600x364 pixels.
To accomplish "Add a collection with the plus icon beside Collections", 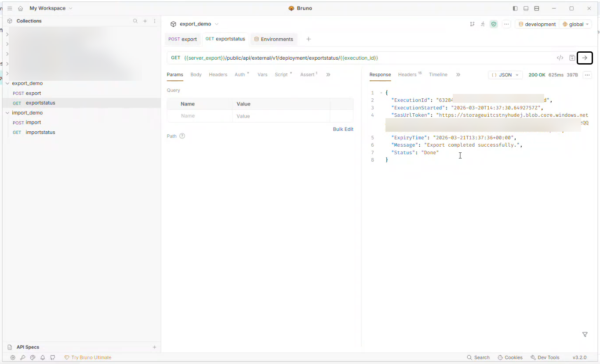I will coord(145,21).
